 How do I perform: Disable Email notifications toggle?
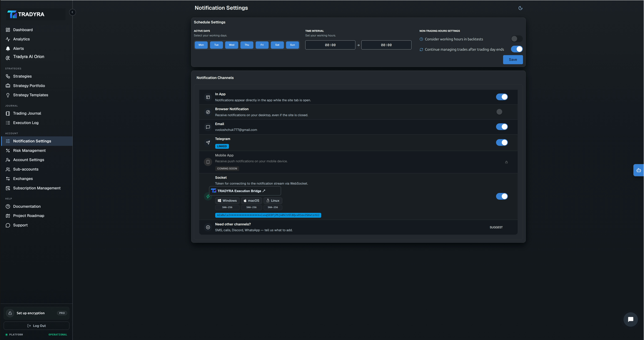click(502, 127)
